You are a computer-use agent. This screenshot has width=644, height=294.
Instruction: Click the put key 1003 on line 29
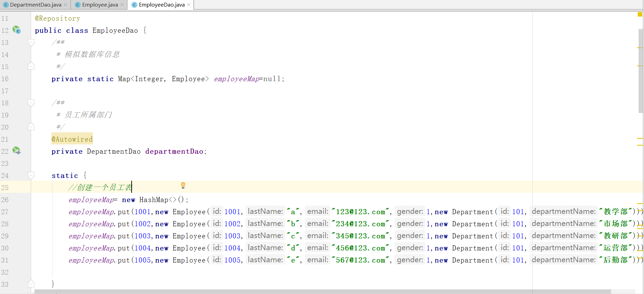coord(143,236)
